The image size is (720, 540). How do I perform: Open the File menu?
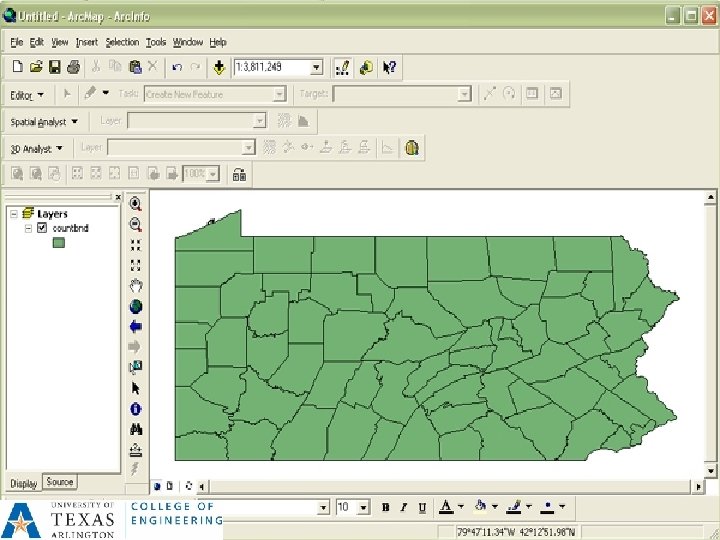(17, 42)
